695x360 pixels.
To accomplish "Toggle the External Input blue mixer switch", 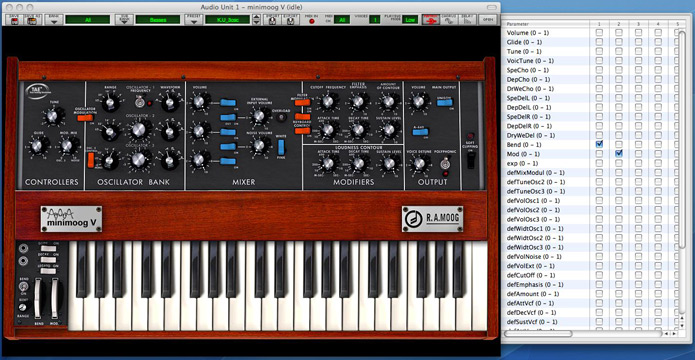I will pyautogui.click(x=228, y=117).
